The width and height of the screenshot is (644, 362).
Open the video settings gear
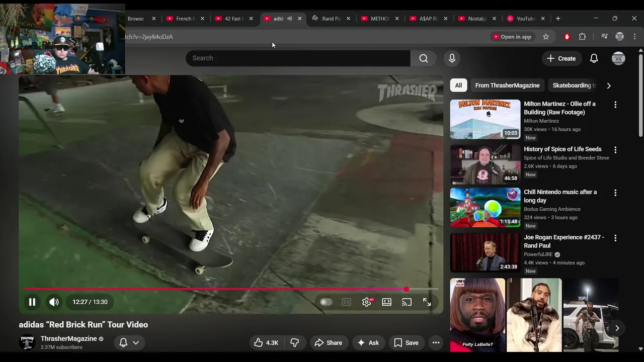[367, 302]
